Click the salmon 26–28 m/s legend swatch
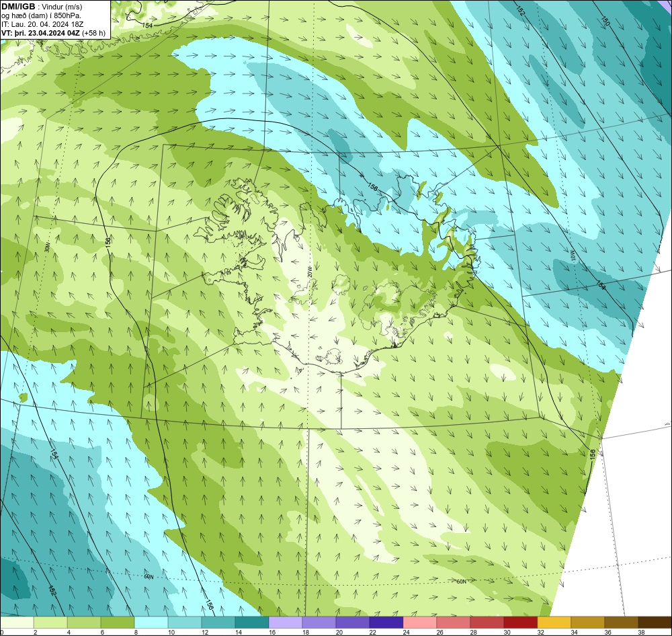The height and width of the screenshot is (636, 672). pos(454,623)
